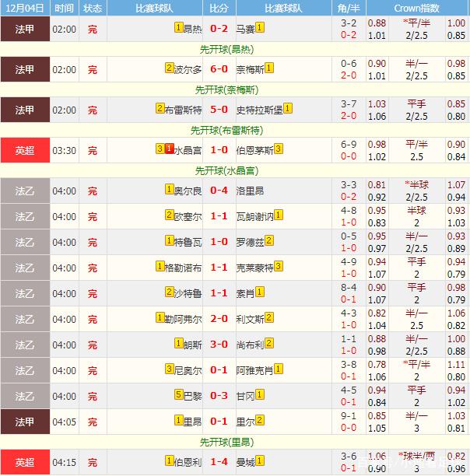Viewport: 470px width, 476px height.
Task: Click the Crown指数 column header
Action: (416, 8)
